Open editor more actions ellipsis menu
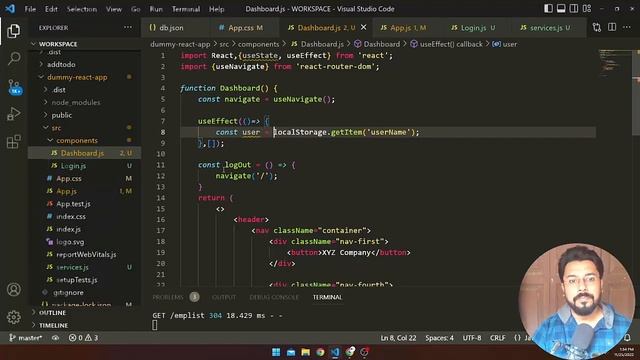The width and height of the screenshot is (640, 360). pos(627,27)
